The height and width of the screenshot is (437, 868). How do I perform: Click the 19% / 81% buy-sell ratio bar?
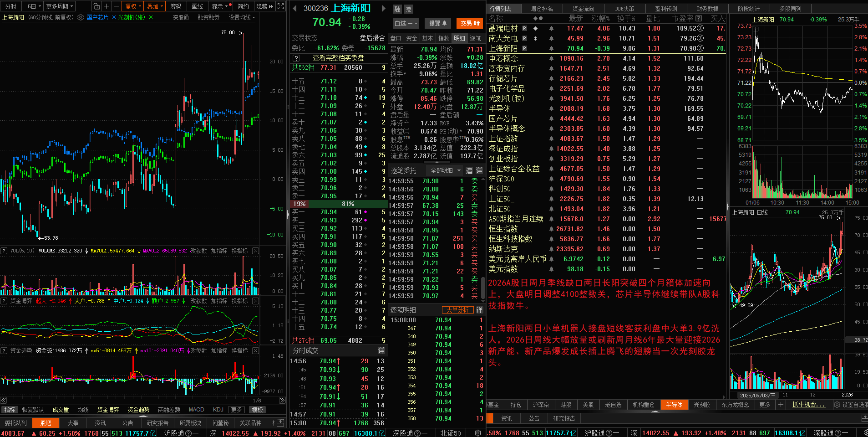pos(339,204)
